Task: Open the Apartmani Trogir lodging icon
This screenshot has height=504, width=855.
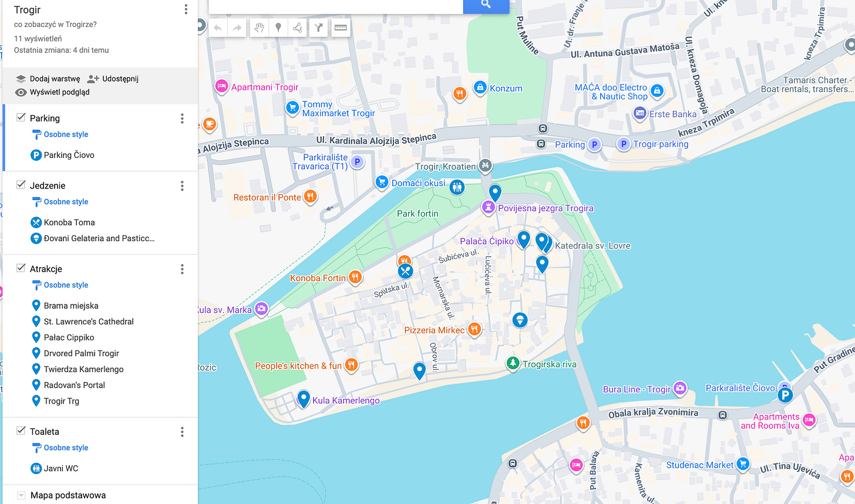Action: [x=221, y=86]
